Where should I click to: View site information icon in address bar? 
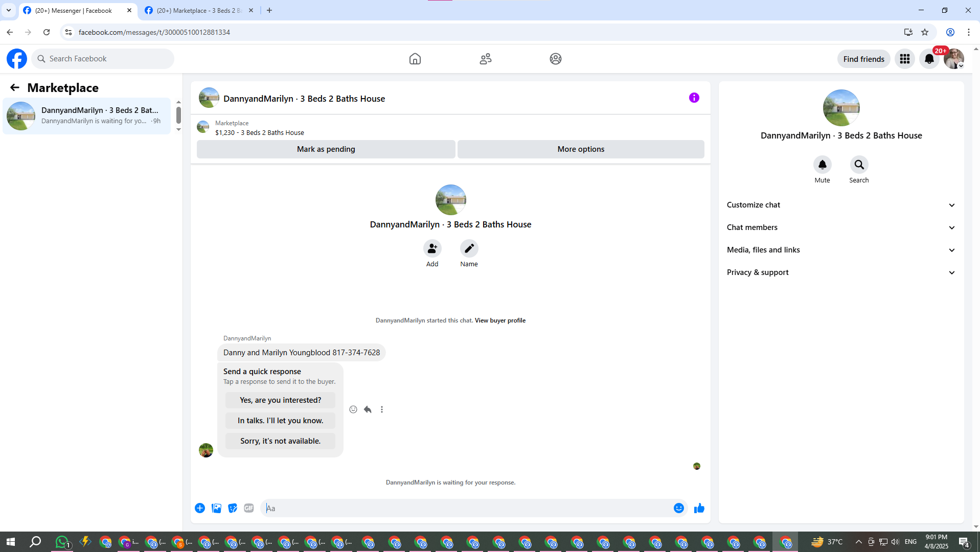pyautogui.click(x=69, y=32)
